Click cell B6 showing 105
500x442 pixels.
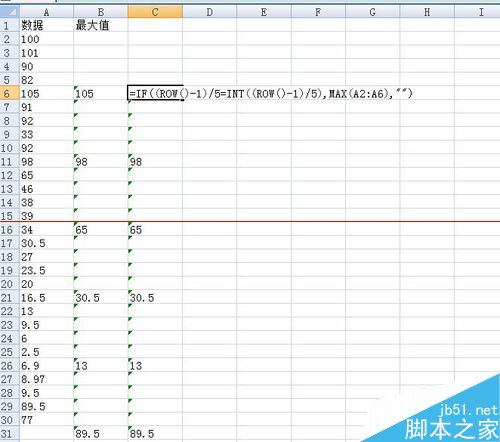(x=101, y=93)
